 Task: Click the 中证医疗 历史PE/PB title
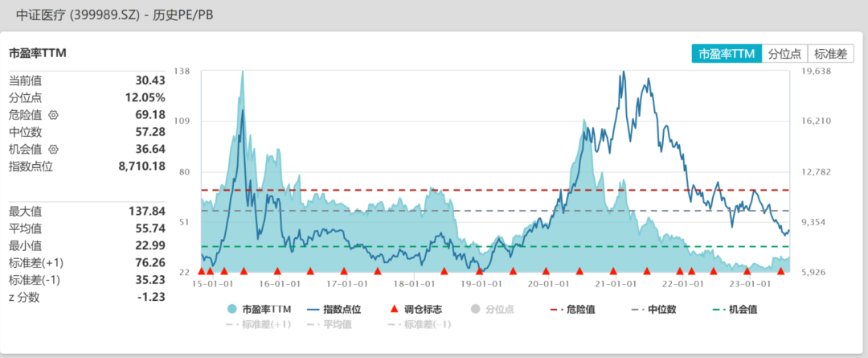(115, 15)
